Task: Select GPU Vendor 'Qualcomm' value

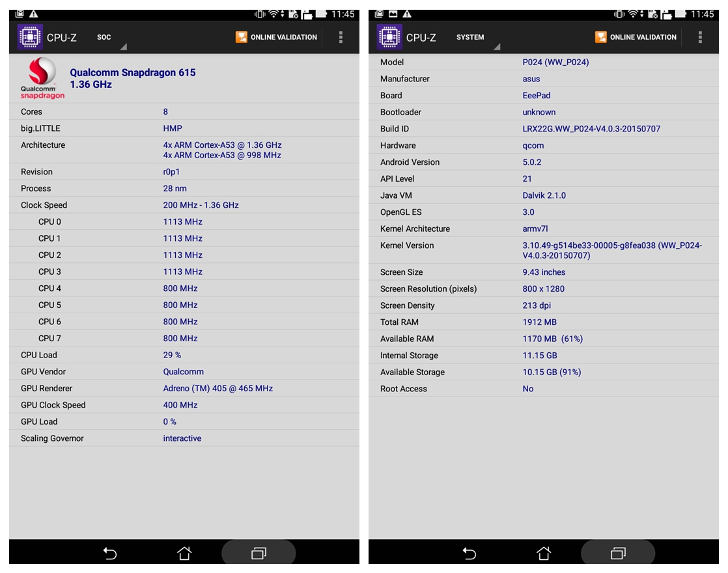Action: pos(183,372)
